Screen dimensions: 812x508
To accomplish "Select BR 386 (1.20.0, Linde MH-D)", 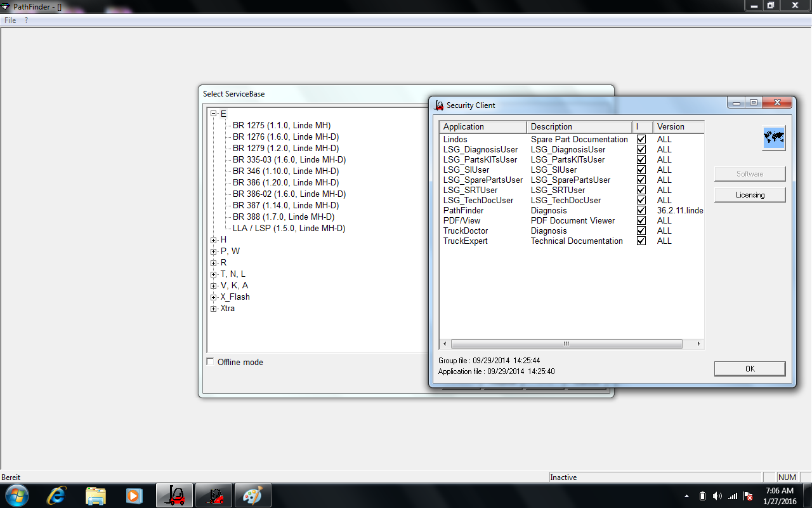I will coord(285,183).
